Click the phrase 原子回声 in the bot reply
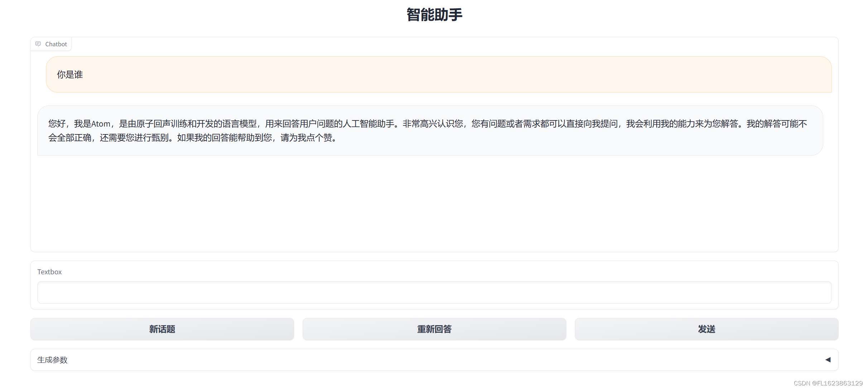This screenshot has height=389, width=868. pos(153,124)
